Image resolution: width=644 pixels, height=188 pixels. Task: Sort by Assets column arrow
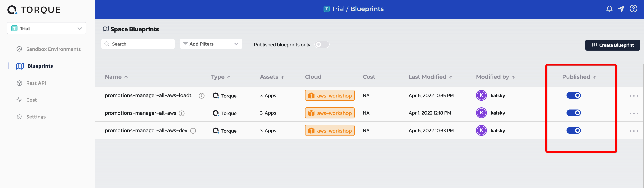click(283, 77)
